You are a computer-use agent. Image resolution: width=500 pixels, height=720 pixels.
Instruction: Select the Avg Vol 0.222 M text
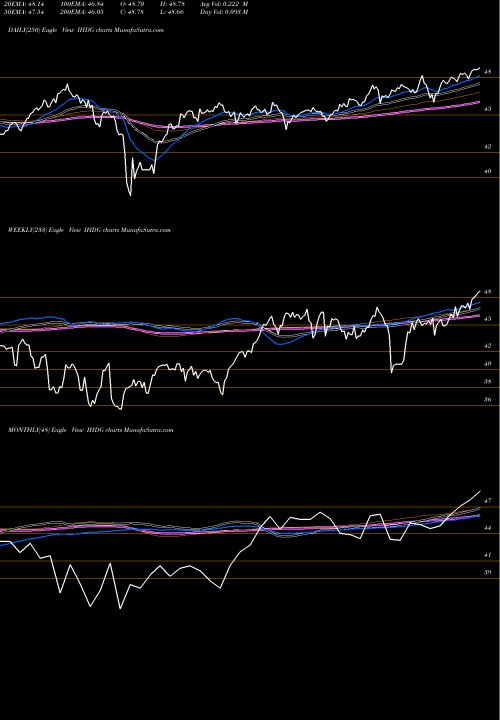coord(224,4)
